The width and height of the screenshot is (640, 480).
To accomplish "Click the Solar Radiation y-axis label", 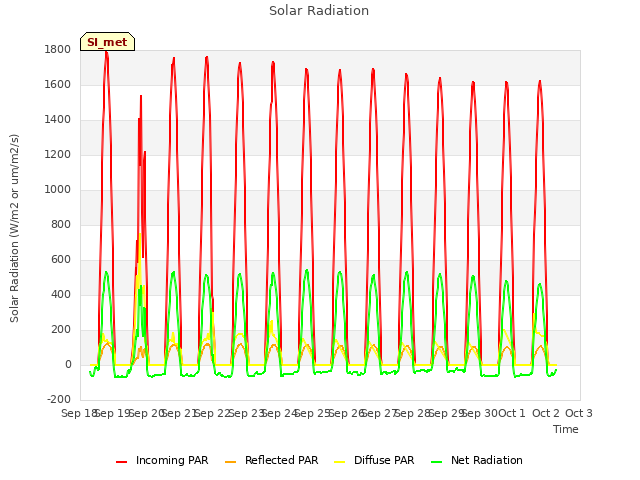I will [x=14, y=228].
